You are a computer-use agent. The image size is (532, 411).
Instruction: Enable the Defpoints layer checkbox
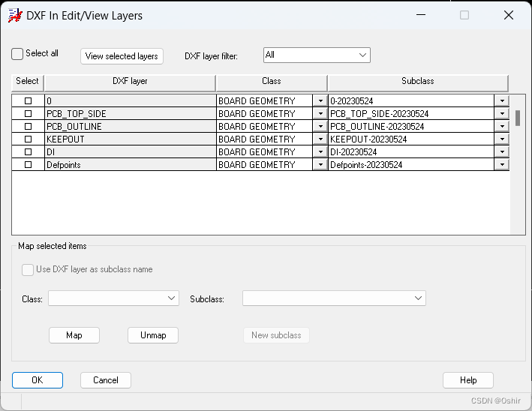coord(29,165)
